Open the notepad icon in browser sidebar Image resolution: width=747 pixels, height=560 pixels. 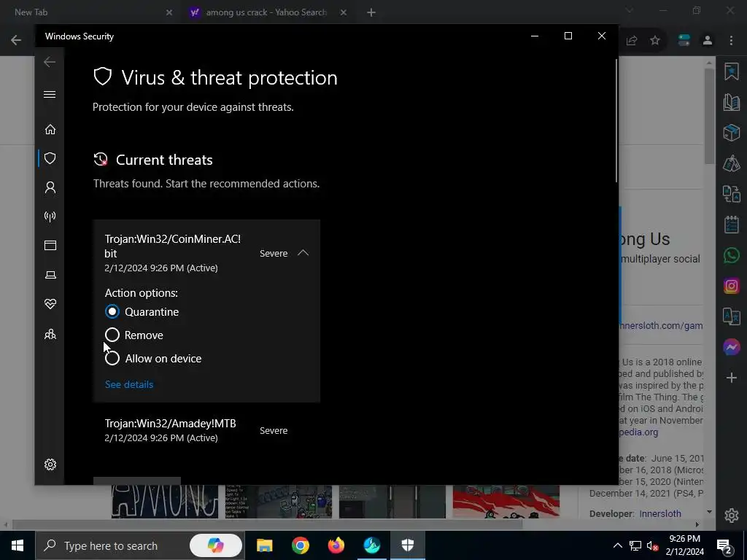731,225
